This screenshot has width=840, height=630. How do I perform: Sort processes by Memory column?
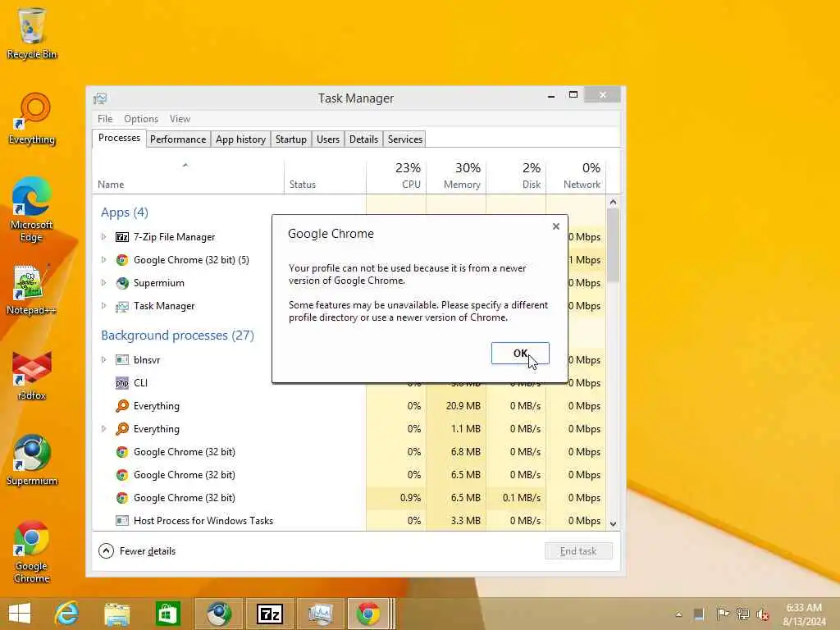coord(456,176)
